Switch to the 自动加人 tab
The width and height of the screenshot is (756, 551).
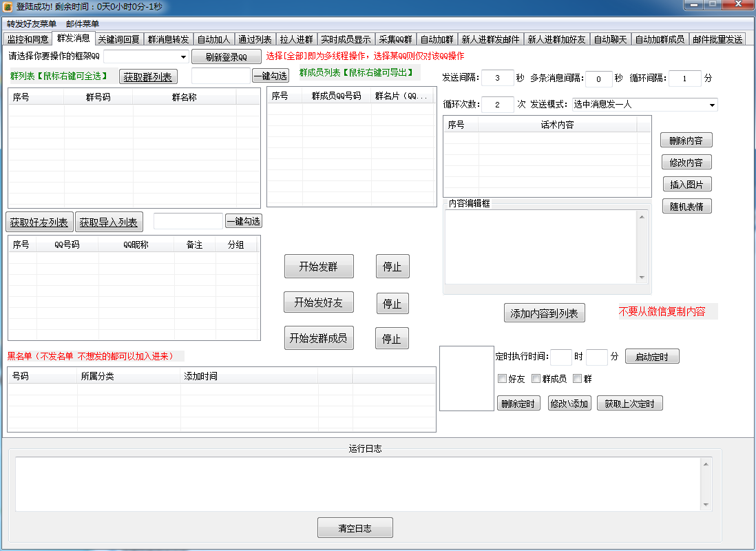pyautogui.click(x=213, y=39)
